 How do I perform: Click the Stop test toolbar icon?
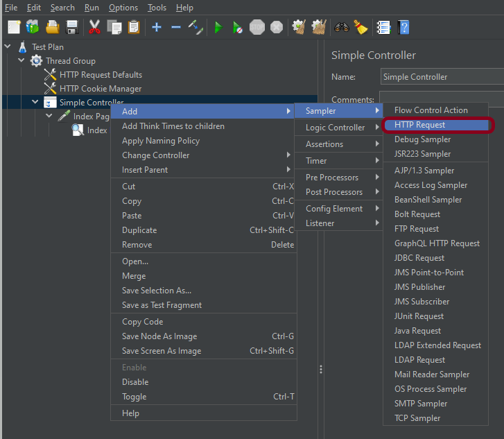257,27
